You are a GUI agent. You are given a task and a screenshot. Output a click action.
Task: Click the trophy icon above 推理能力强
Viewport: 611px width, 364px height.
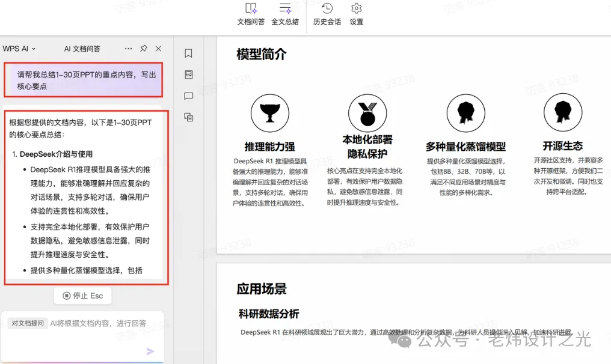tap(269, 113)
